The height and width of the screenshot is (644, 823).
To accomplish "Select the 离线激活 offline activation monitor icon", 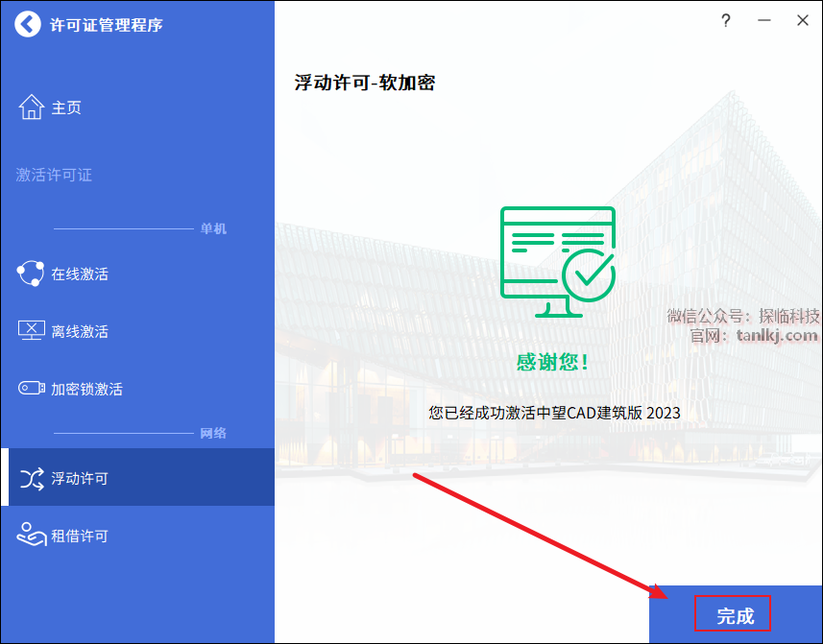I will [x=32, y=331].
